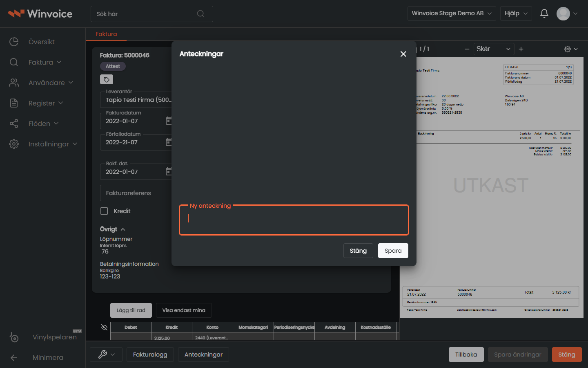Open PDF viewer settings gear

[571, 49]
